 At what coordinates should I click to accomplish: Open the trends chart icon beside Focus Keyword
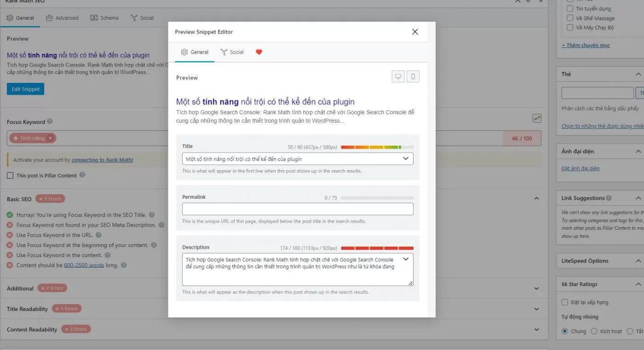point(537,118)
